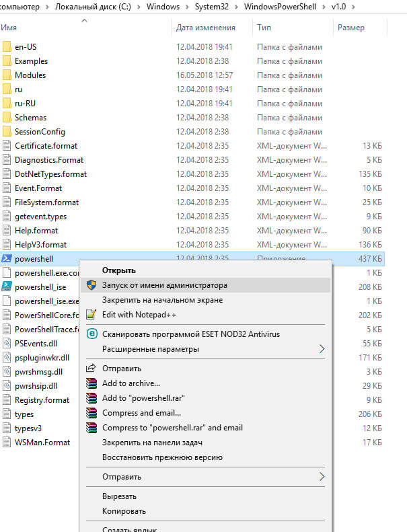Viewport: 407px width, 532px height.
Task: Click the pwrshmsg.dll file icon
Action: (7, 372)
